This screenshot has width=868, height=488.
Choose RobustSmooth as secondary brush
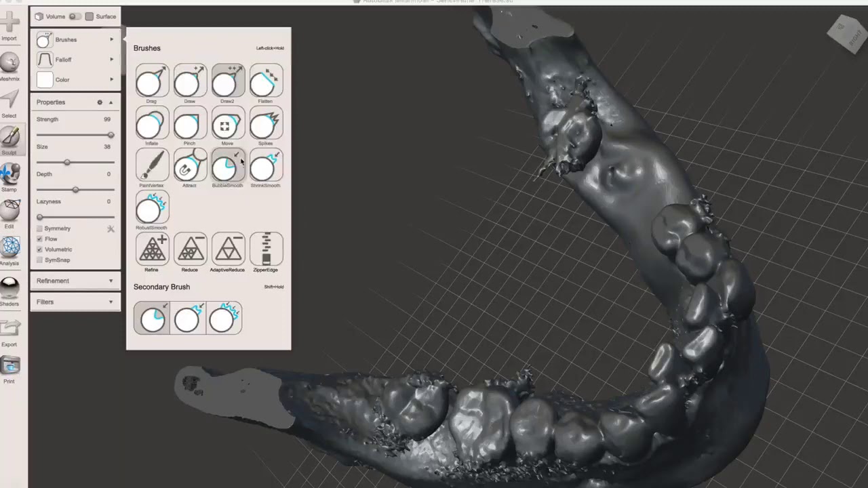coord(223,318)
